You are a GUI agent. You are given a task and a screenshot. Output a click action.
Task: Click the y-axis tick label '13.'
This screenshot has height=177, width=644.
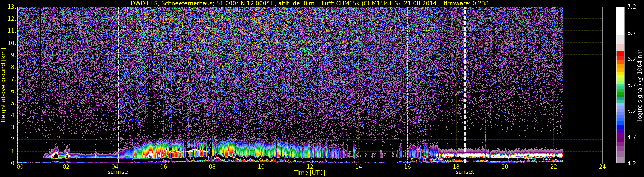[12, 7]
